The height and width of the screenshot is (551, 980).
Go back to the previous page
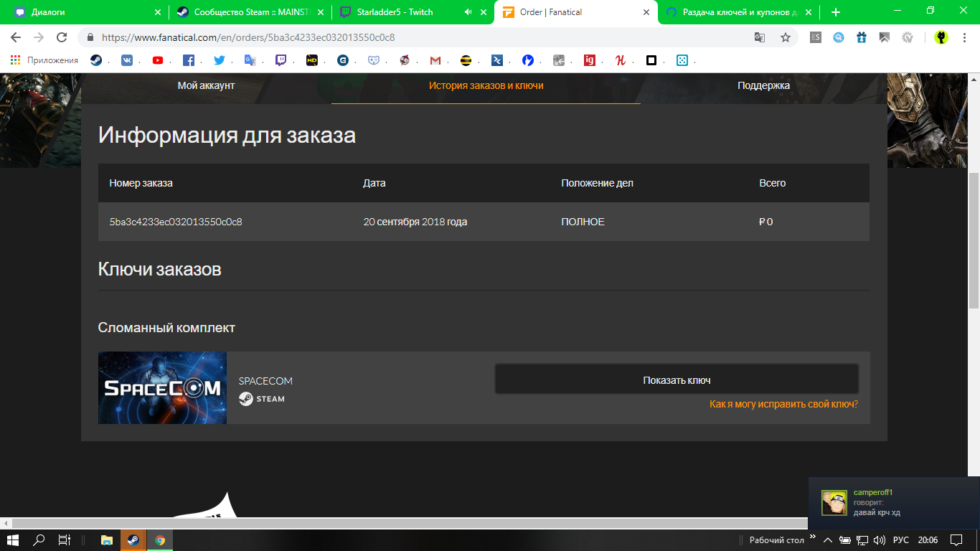16,37
